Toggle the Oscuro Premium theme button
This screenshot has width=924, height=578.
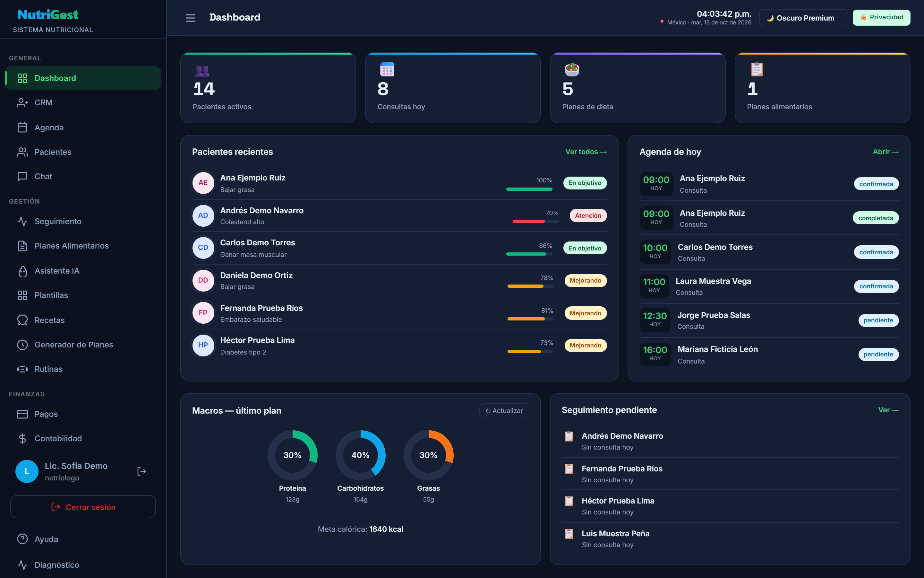tap(803, 18)
